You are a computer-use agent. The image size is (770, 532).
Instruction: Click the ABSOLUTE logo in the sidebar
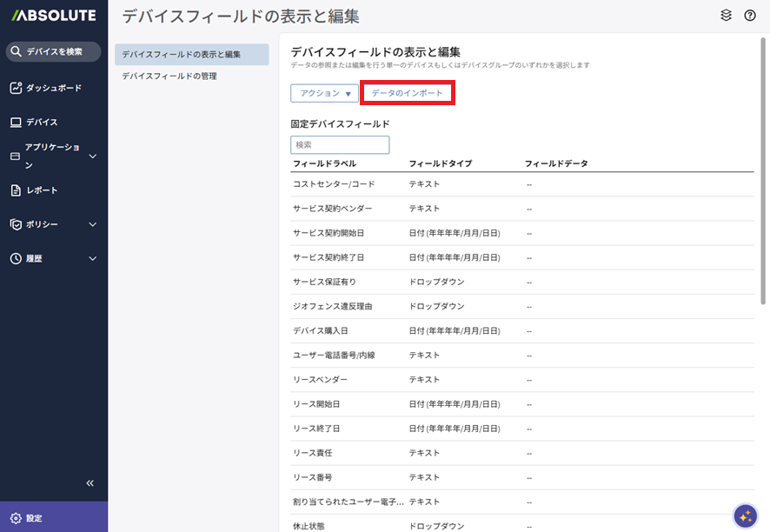click(x=53, y=17)
